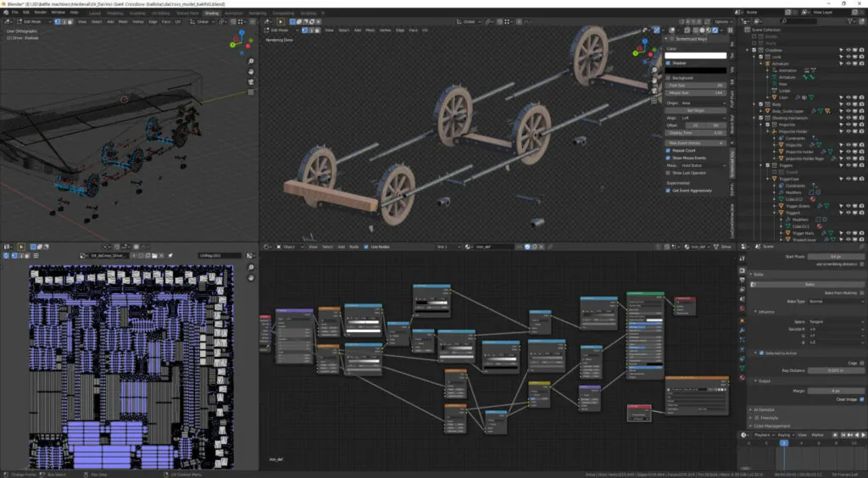
Task: Toggle Get Event Aggressively checkbox
Action: click(668, 191)
